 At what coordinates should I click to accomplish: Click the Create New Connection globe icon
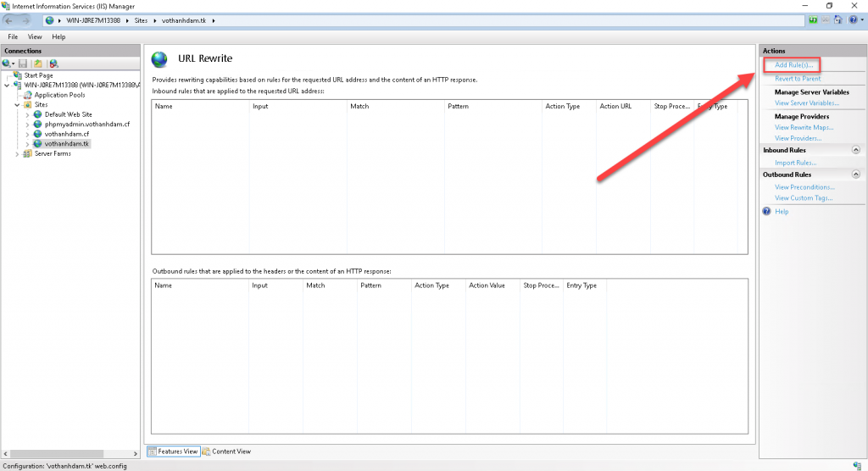pyautogui.click(x=8, y=64)
